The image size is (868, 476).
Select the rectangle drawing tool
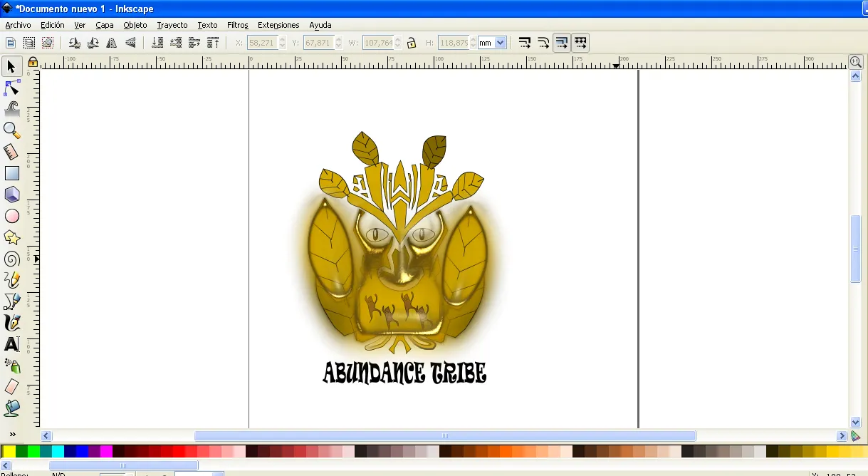click(x=12, y=173)
